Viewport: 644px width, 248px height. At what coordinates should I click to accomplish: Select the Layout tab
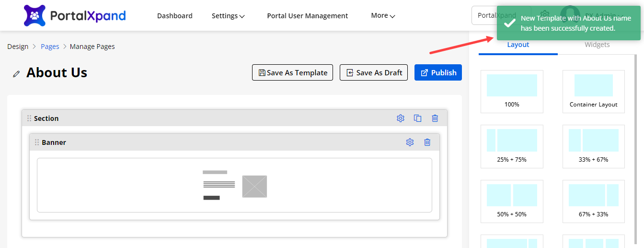pyautogui.click(x=518, y=45)
